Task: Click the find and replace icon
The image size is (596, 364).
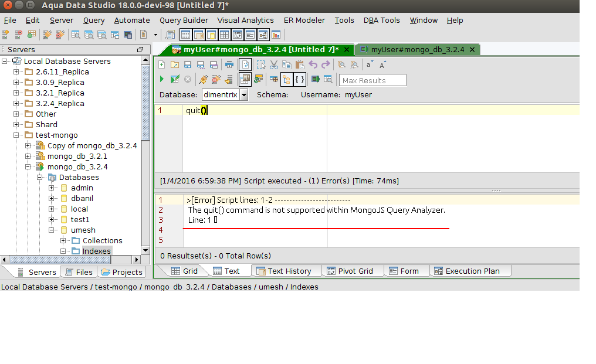Action: [x=354, y=64]
